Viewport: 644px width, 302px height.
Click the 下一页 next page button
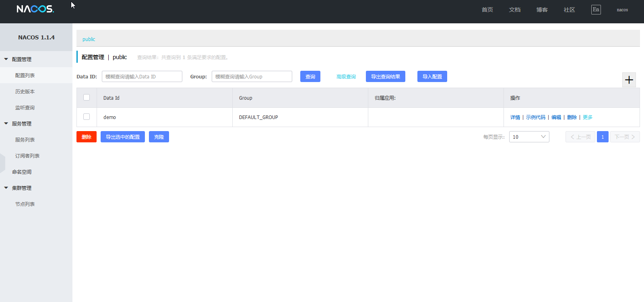[625, 137]
